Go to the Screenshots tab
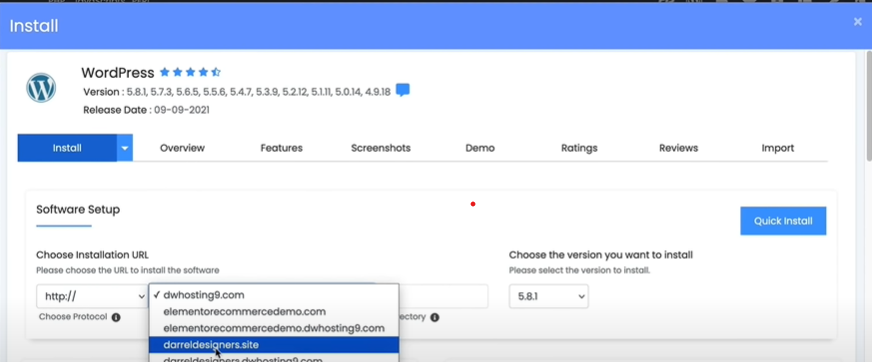Screen dimensions: 872x362 point(381,148)
